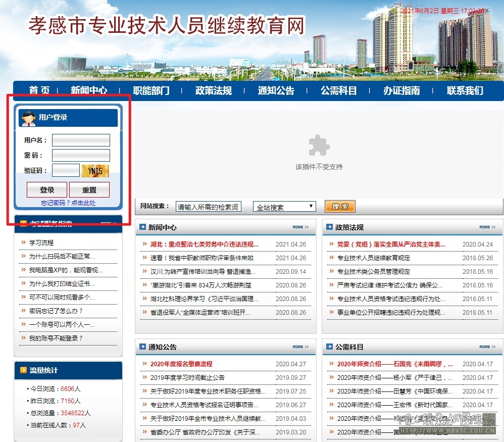Expand MORE in 通知公告 panel
This screenshot has width=504, height=442.
pos(300,347)
